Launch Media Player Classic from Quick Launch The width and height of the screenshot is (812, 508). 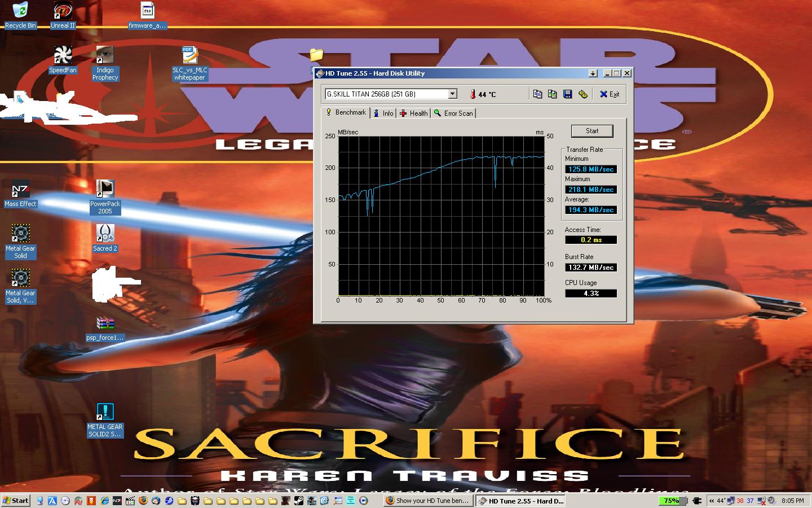point(130,501)
